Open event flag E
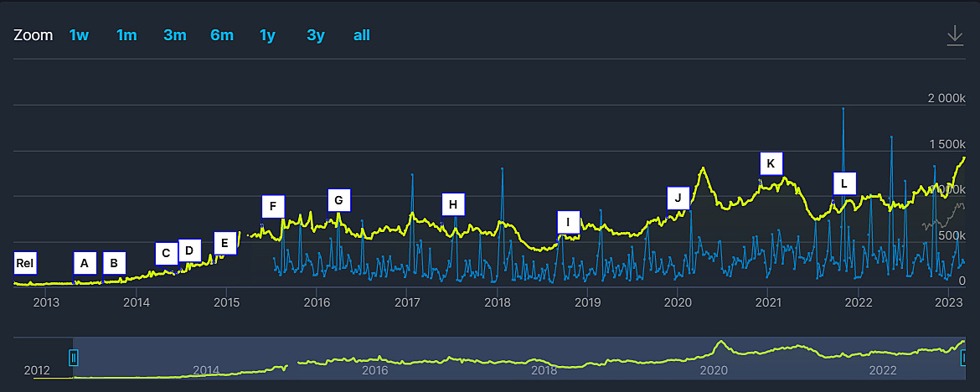This screenshot has width=980, height=392. click(x=225, y=243)
